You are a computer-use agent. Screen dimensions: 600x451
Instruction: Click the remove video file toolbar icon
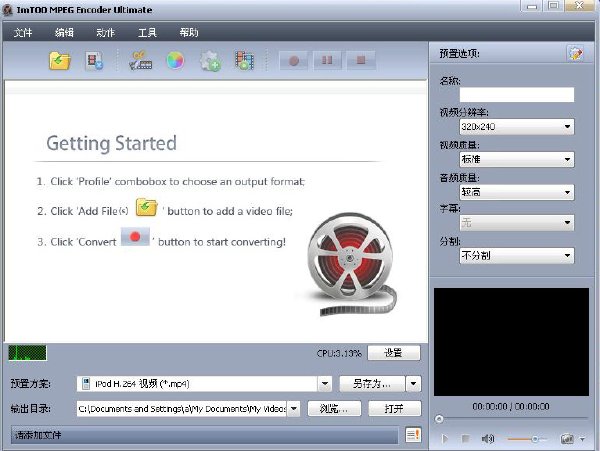coord(94,61)
